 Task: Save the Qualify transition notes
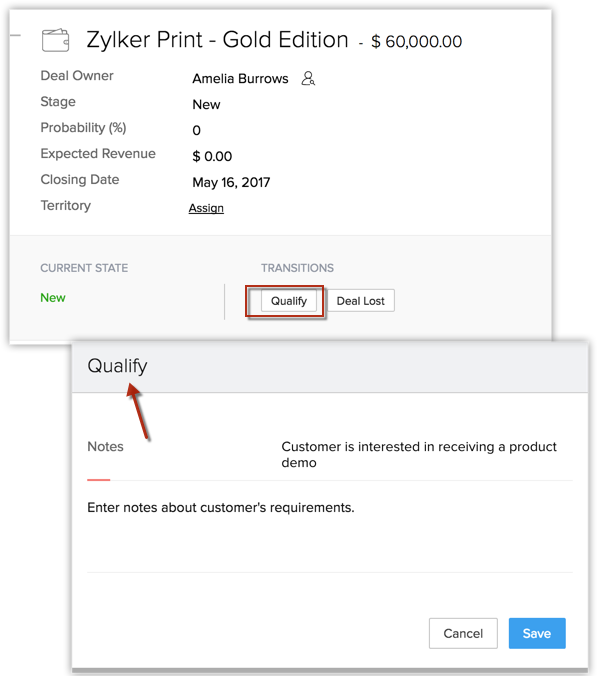[537, 633]
